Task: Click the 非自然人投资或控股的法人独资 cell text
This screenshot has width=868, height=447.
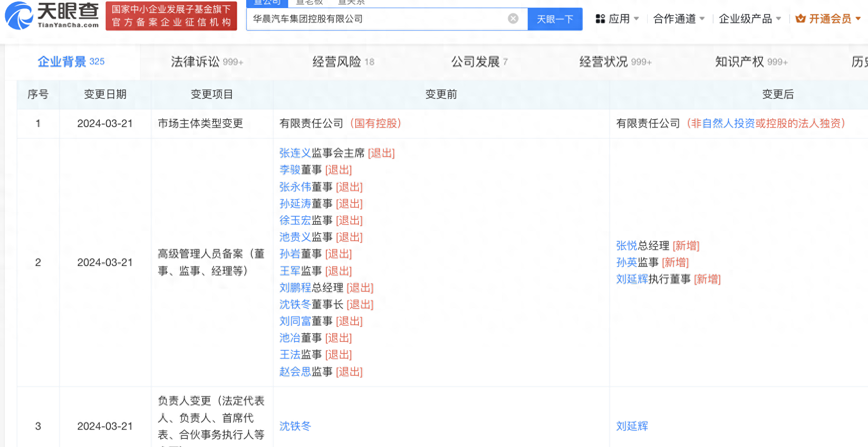Action: (765, 123)
